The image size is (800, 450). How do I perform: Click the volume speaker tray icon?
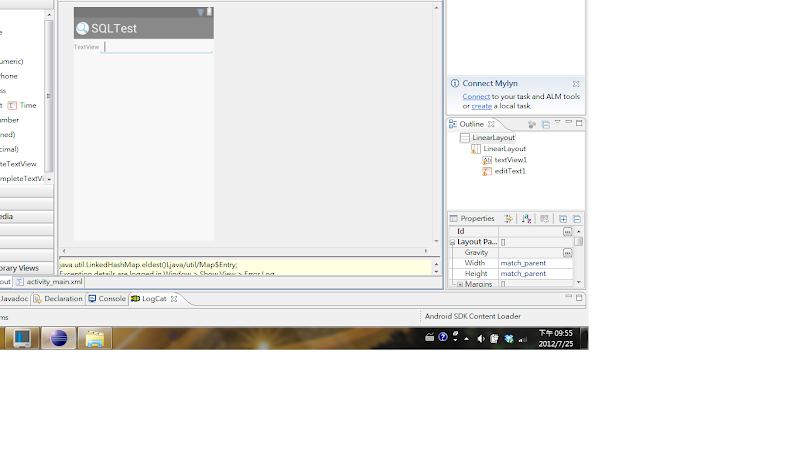click(481, 339)
